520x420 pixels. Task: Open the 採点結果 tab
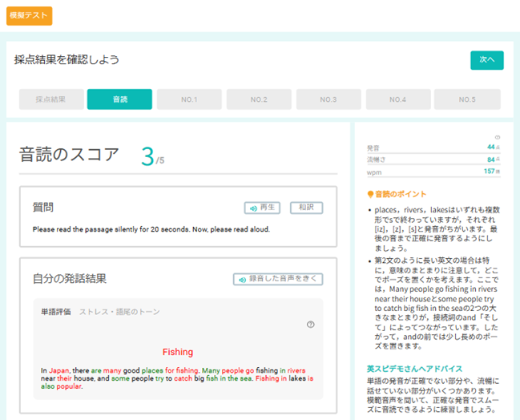point(51,99)
